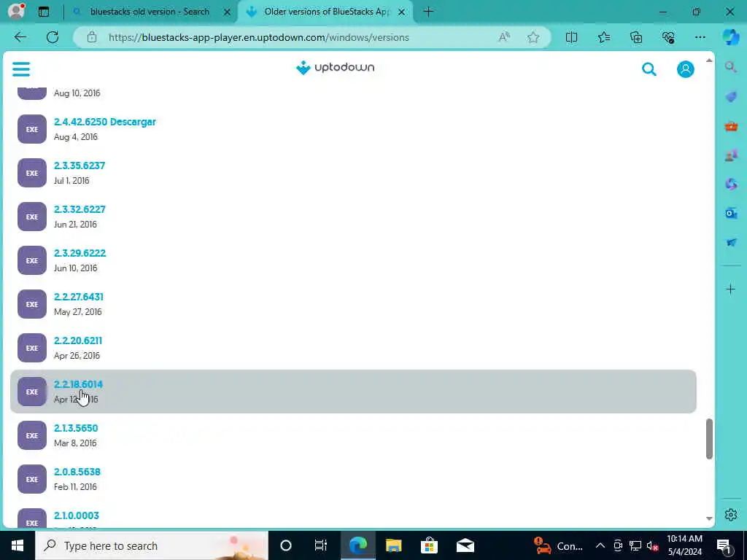Open the sidebar Tools briefcase icon

tap(731, 127)
